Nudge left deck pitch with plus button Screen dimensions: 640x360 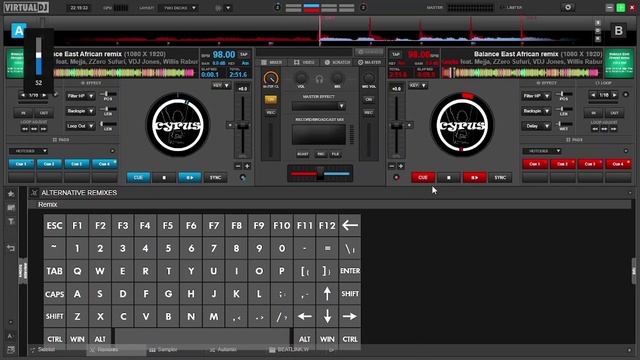(x=247, y=166)
